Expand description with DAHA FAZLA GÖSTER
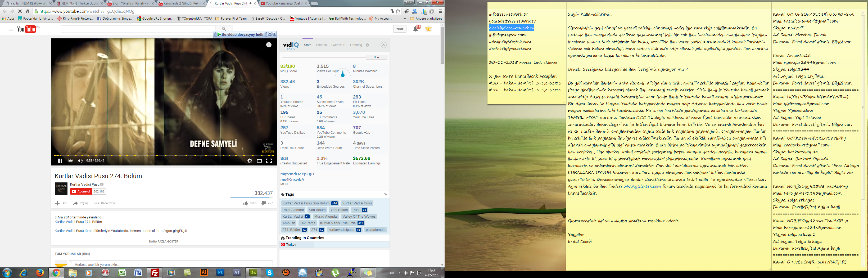Screen dimensions: 868x278 pos(164,242)
